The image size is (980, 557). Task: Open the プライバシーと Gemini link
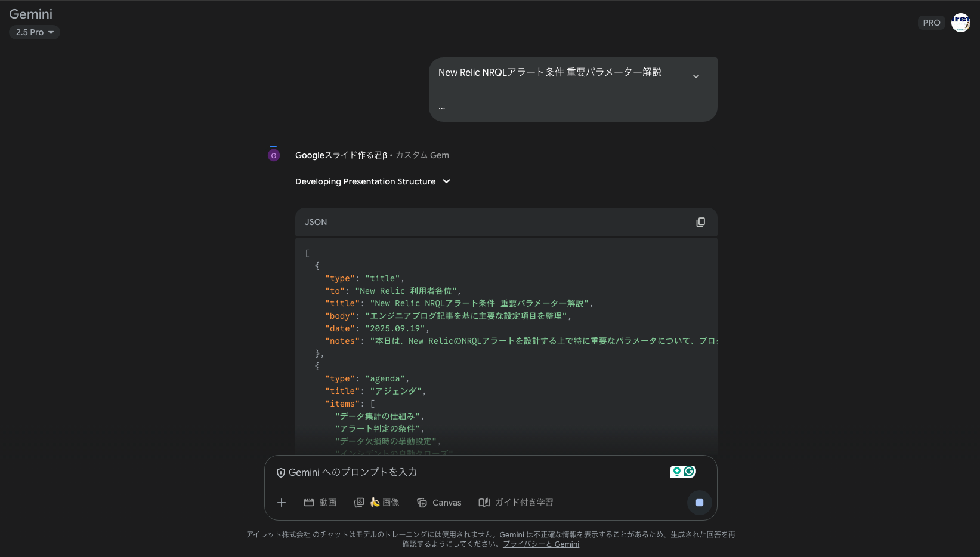pos(541,544)
